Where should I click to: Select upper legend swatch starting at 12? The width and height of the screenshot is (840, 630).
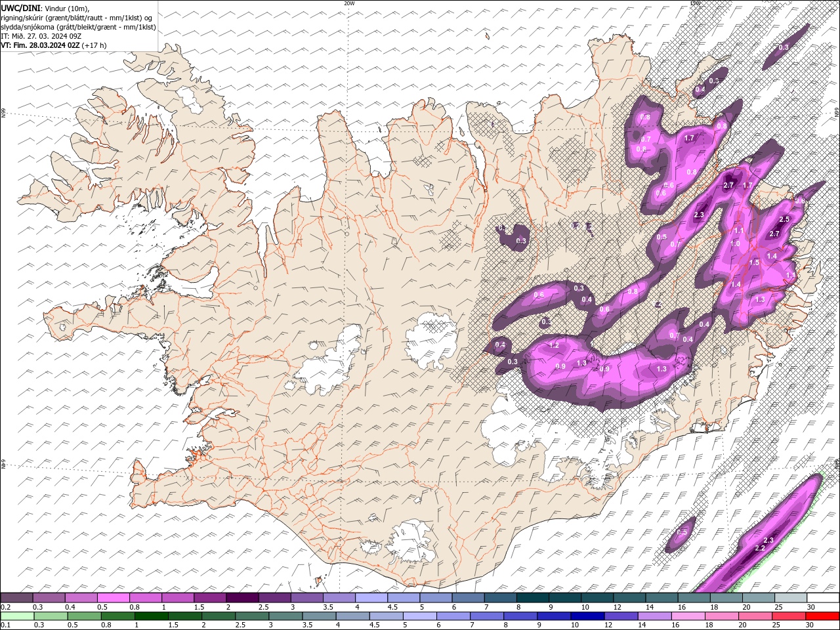[x=629, y=598]
